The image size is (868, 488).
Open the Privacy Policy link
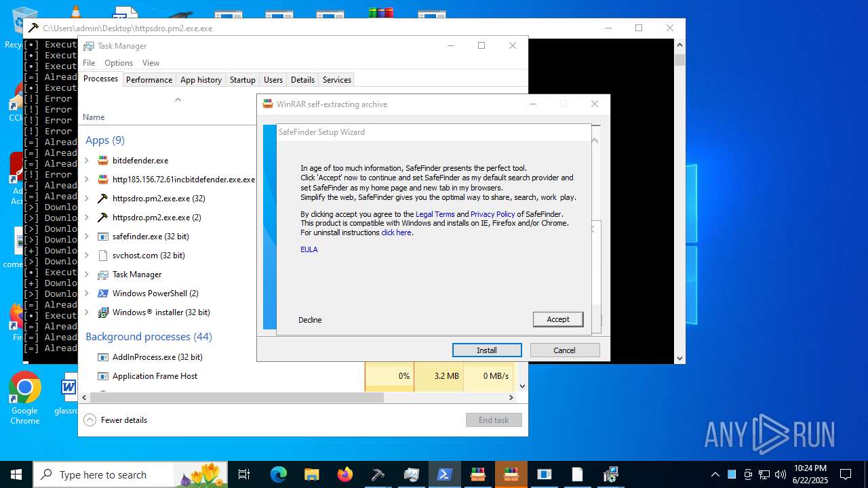pos(492,214)
